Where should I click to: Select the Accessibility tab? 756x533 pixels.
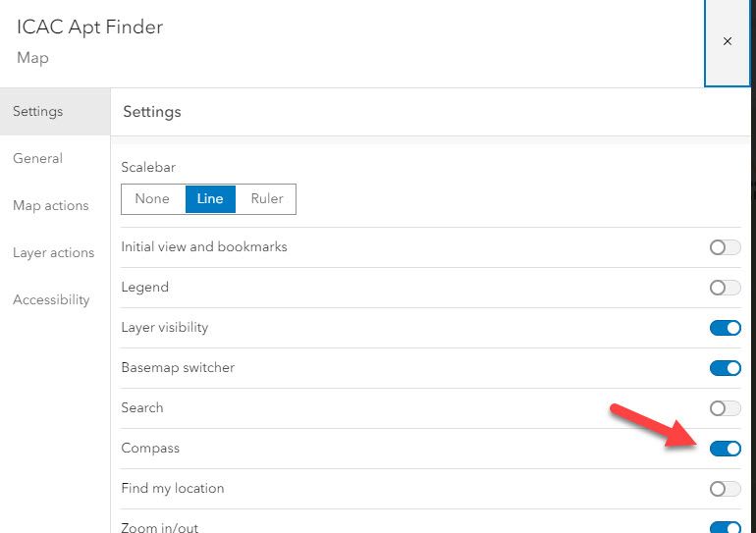[x=51, y=299]
